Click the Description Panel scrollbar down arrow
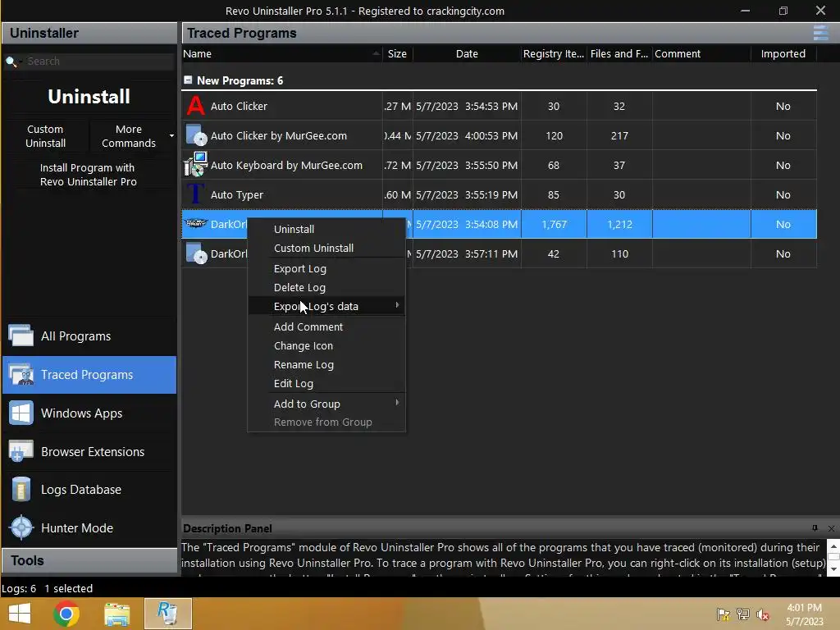Viewport: 840px width, 630px height. (833, 569)
